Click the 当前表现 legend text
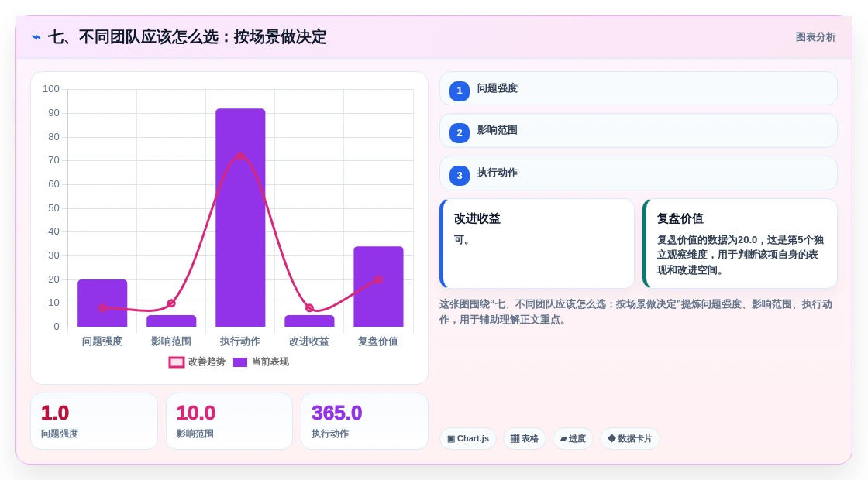Screen dimensions: 868x480 270,362
